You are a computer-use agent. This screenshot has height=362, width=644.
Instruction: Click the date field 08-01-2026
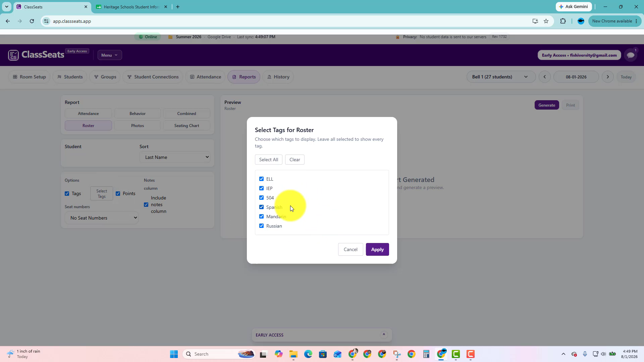(576, 77)
